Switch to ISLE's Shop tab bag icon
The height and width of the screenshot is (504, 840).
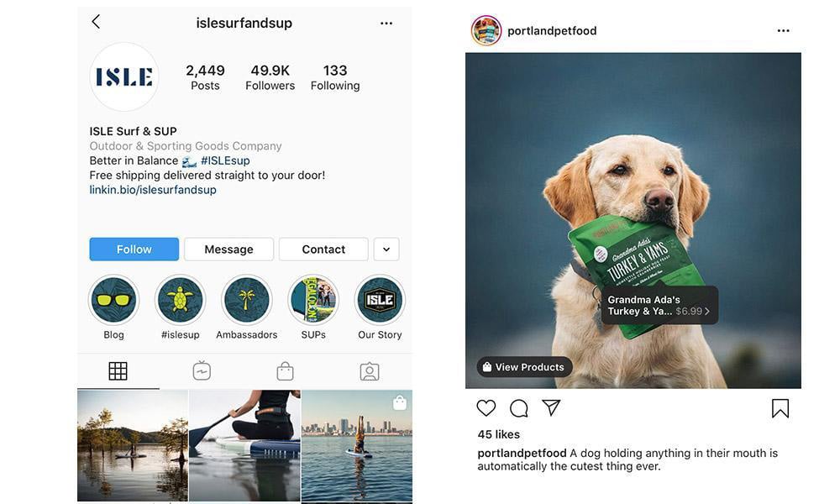pos(285,370)
